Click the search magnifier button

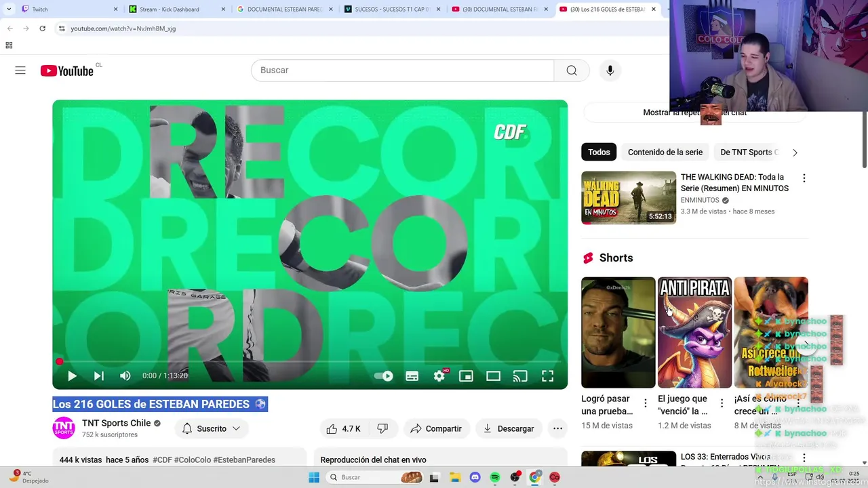pyautogui.click(x=572, y=70)
